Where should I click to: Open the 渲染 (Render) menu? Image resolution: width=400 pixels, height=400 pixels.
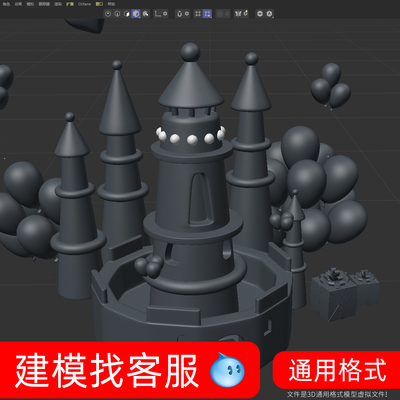[58, 4]
